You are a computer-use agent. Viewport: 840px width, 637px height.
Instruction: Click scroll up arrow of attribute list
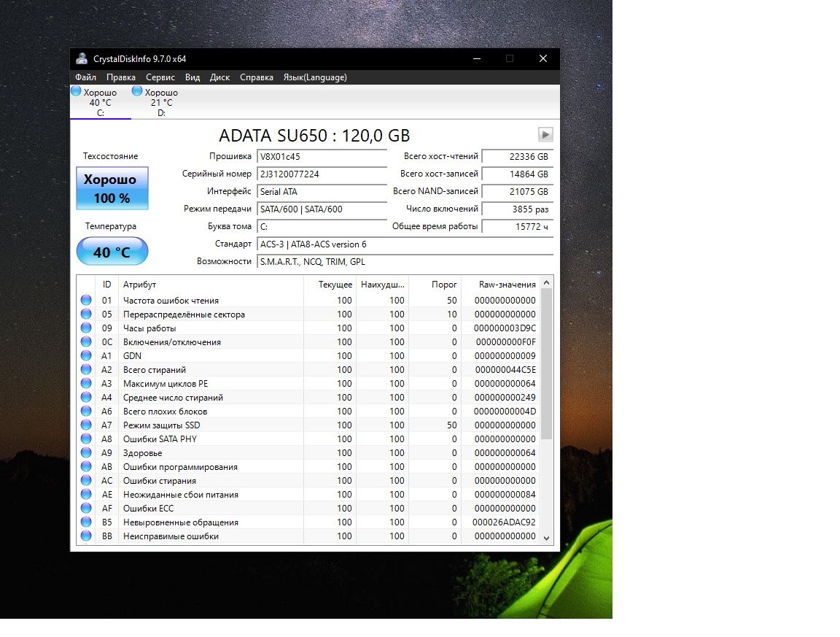546,282
